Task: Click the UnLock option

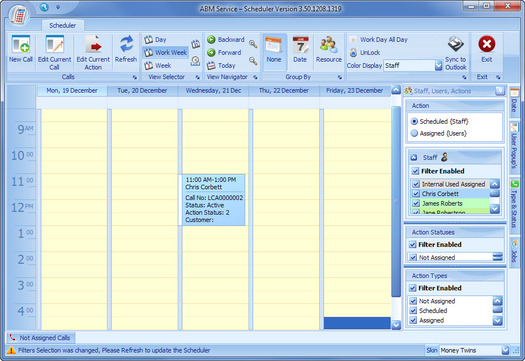Action: pyautogui.click(x=365, y=53)
